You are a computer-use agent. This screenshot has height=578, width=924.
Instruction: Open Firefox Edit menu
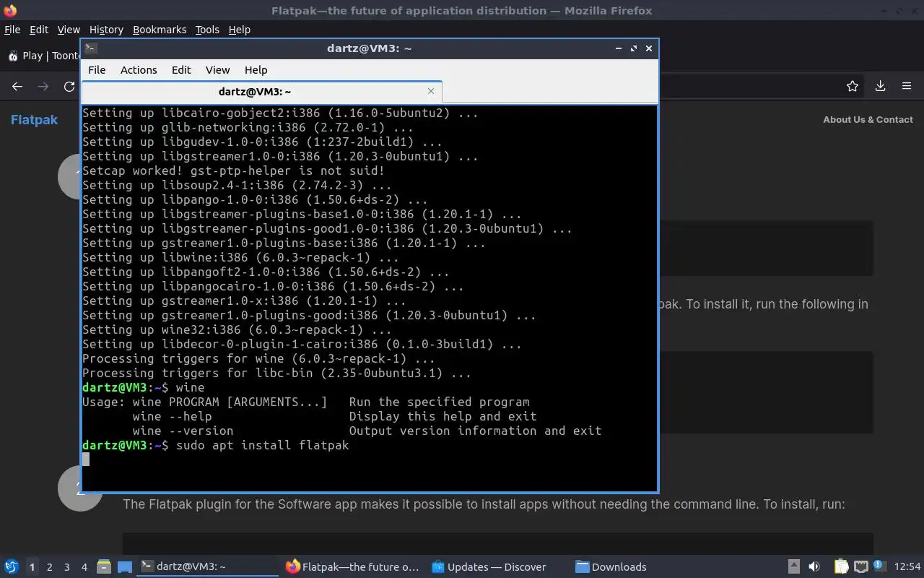tap(38, 30)
